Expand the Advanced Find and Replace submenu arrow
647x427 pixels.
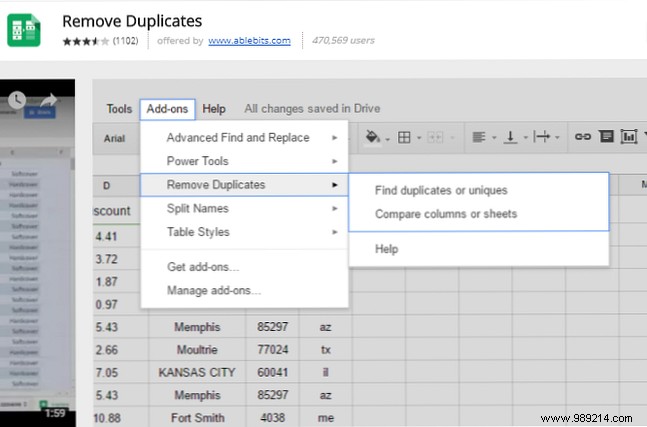[x=335, y=137]
